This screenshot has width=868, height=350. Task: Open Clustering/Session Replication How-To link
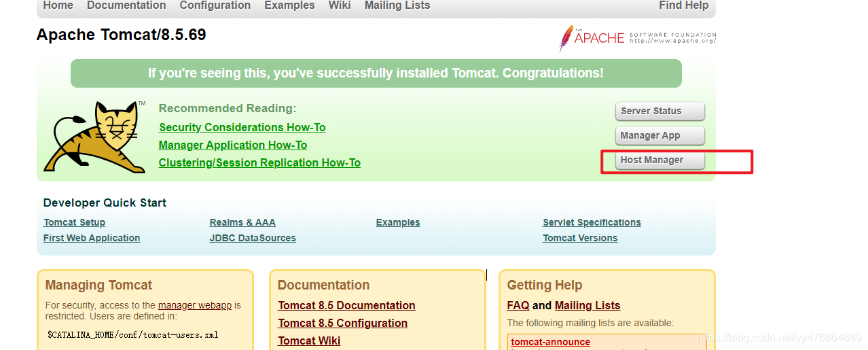259,162
